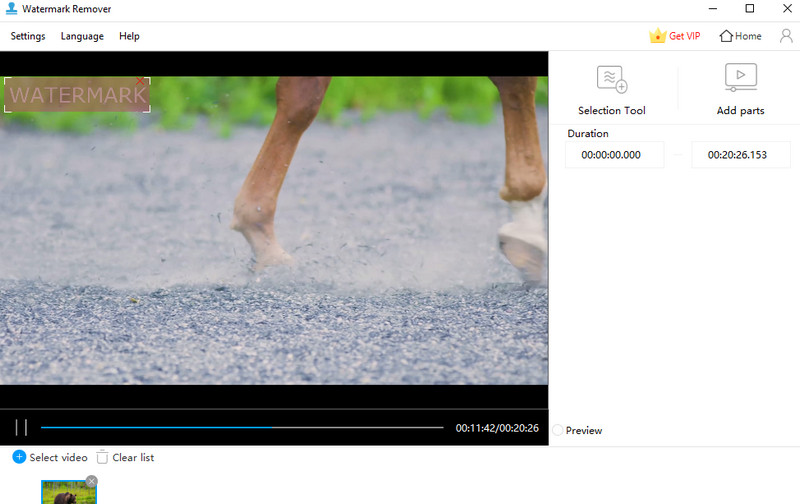Click the Add parts icon

pos(740,78)
